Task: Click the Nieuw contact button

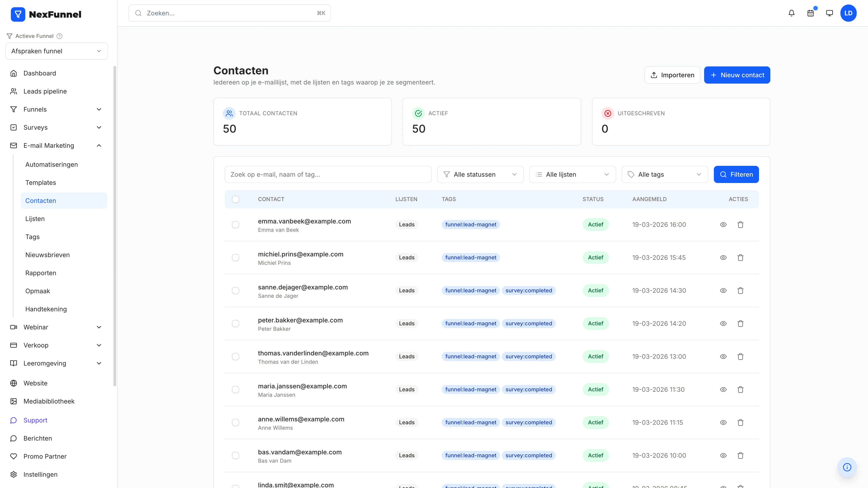Action: tap(737, 75)
